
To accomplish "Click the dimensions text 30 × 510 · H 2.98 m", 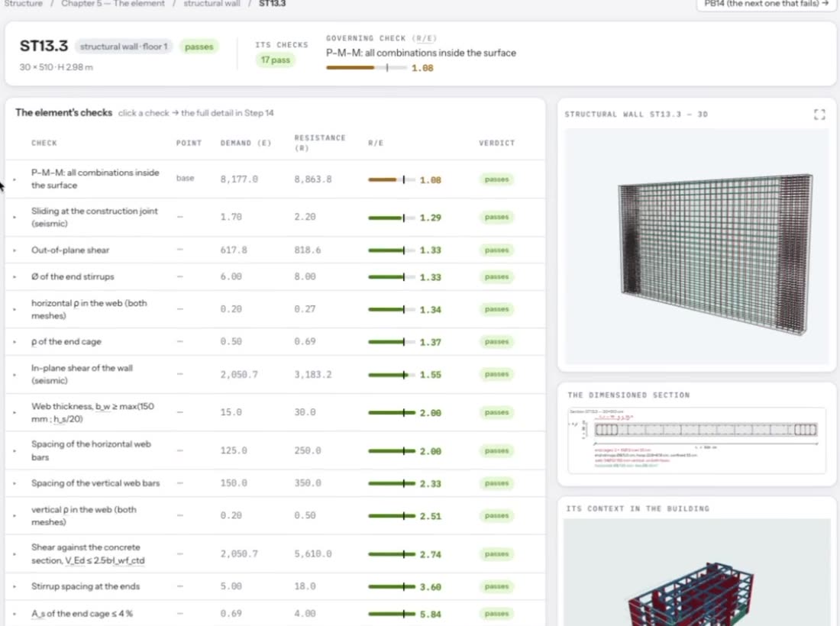I will (57, 67).
